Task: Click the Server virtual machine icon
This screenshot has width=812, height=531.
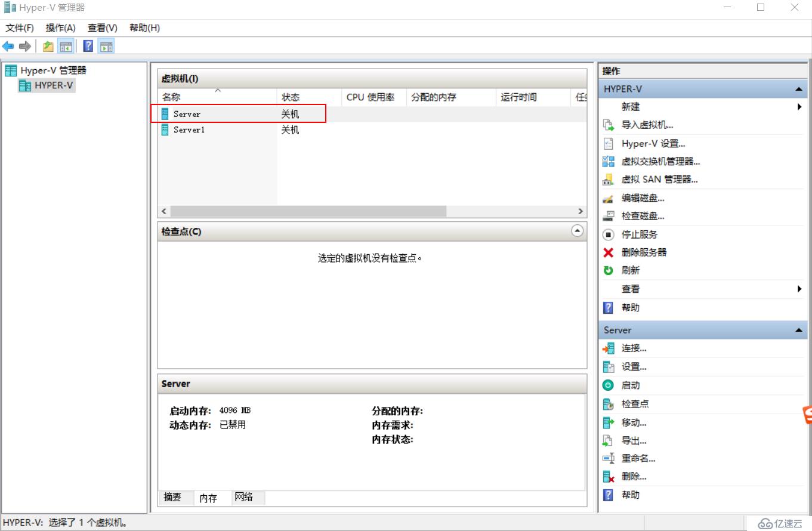Action: point(165,114)
